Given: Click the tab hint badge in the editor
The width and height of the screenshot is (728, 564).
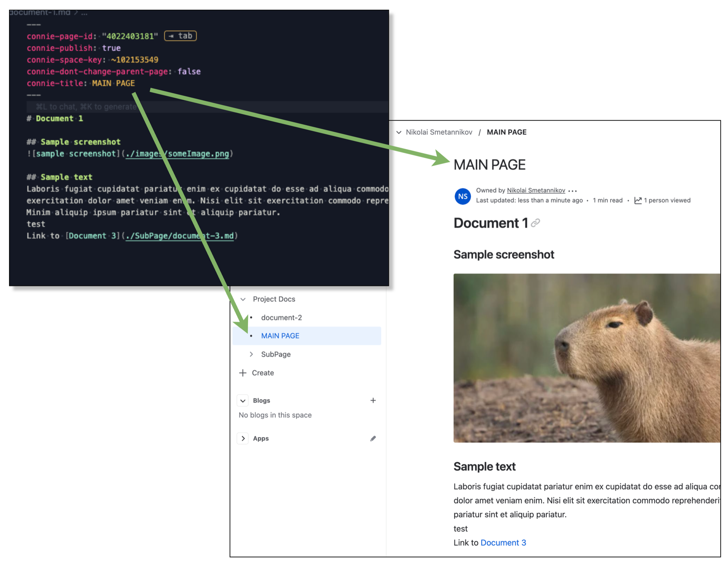Looking at the screenshot, I should point(181,36).
